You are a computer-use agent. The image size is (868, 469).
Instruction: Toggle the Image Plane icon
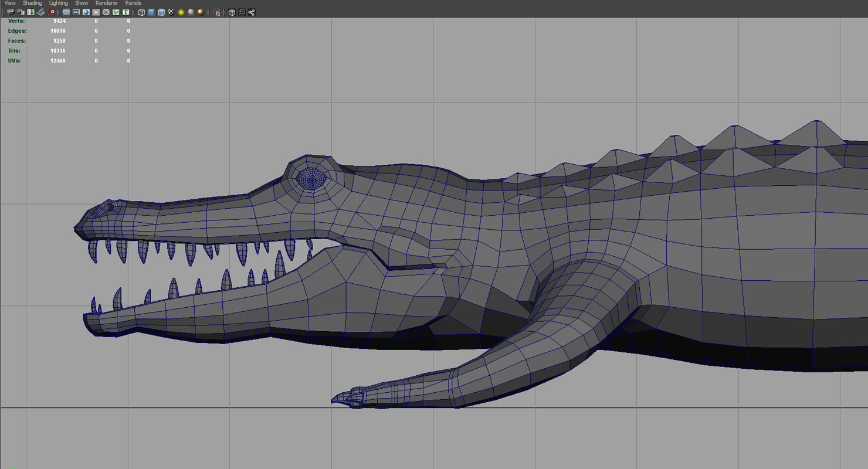40,12
